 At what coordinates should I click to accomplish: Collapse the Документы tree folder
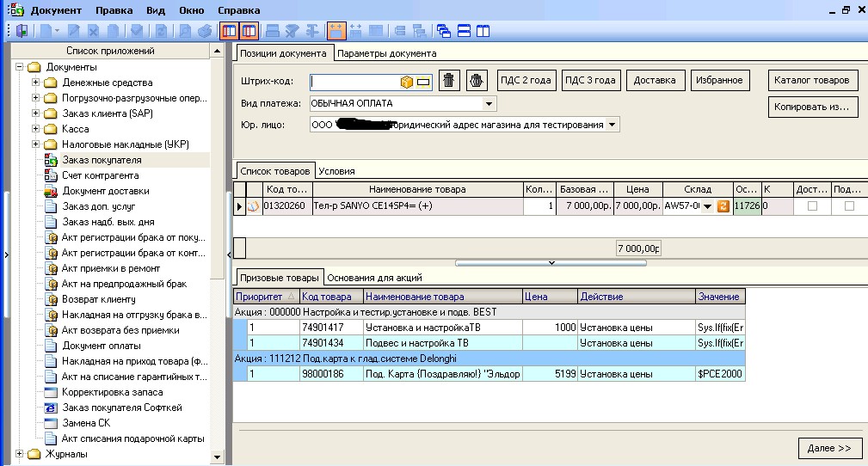pyautogui.click(x=20, y=67)
